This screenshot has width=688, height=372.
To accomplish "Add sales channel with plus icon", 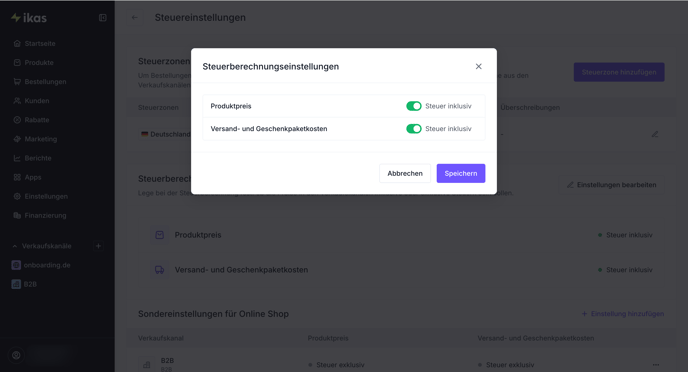I will click(x=98, y=246).
